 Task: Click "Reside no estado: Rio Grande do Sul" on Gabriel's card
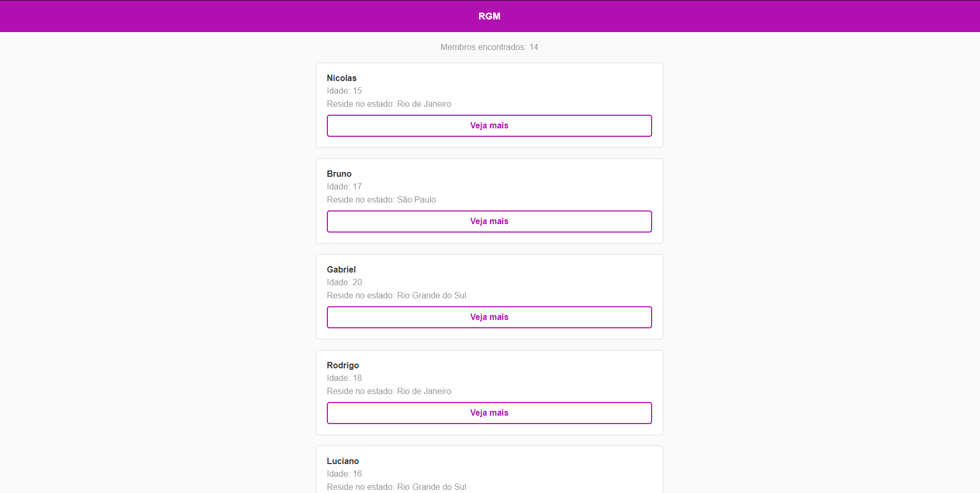pyautogui.click(x=396, y=295)
